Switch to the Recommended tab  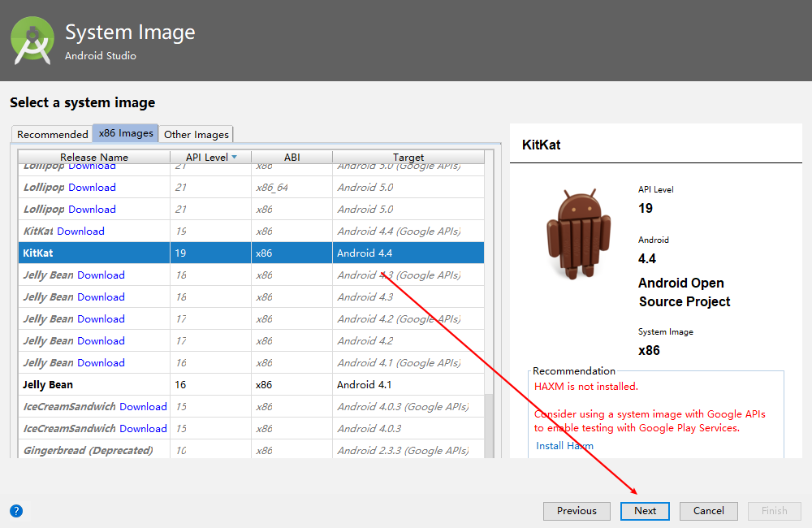point(52,134)
